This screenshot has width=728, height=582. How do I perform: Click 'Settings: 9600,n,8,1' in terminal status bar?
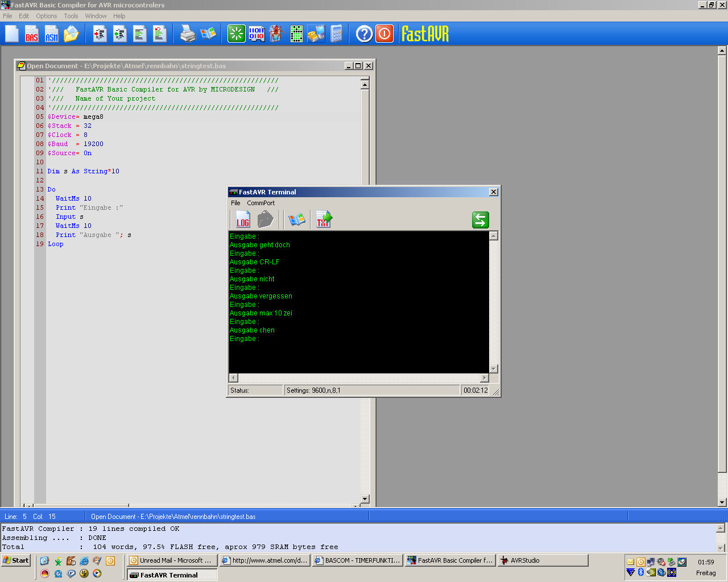point(314,390)
